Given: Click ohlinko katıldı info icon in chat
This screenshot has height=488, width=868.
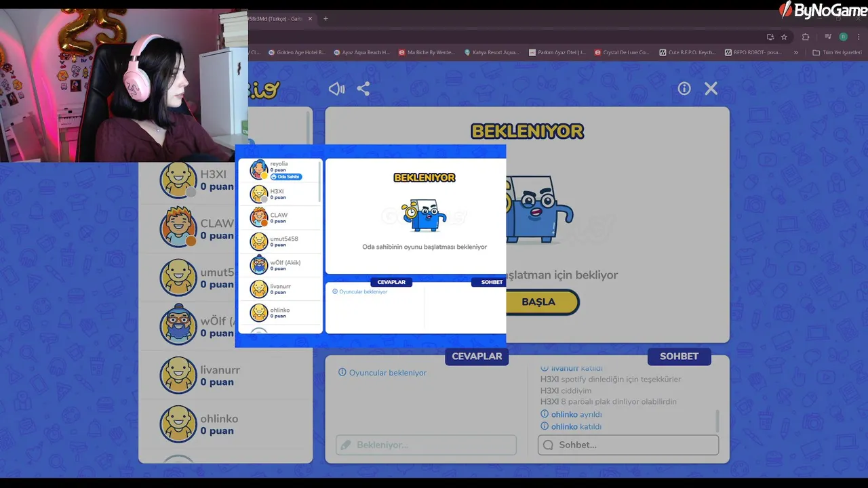Looking at the screenshot, I should pyautogui.click(x=545, y=426).
